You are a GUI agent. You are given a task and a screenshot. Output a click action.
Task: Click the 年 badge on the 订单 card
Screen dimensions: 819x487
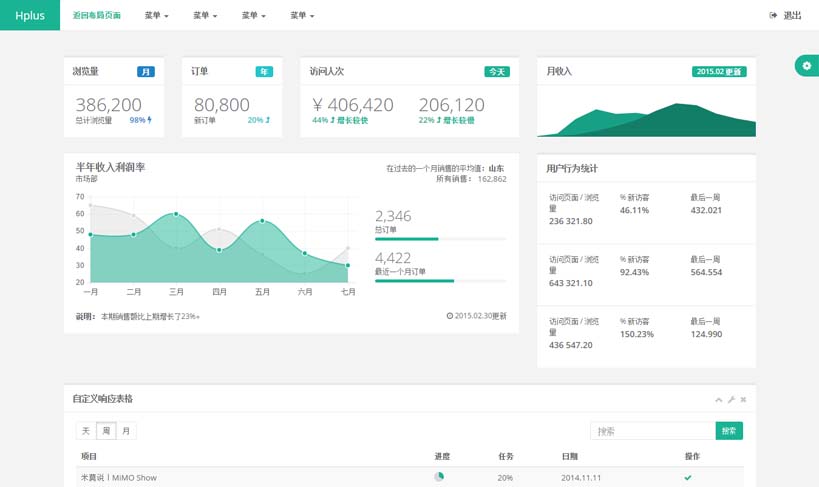tap(264, 72)
